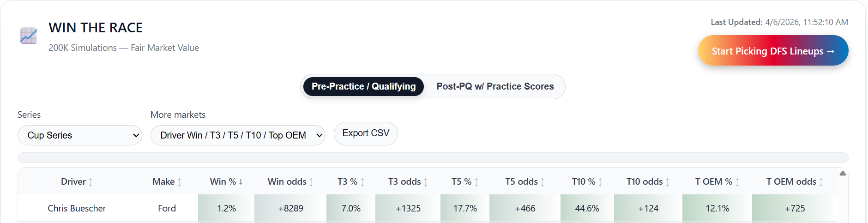Select Chris Buescher driver row
The image size is (868, 223).
(77, 208)
